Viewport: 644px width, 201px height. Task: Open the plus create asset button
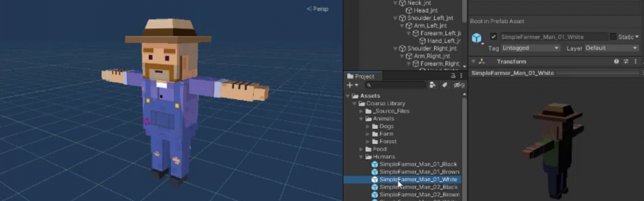point(352,85)
